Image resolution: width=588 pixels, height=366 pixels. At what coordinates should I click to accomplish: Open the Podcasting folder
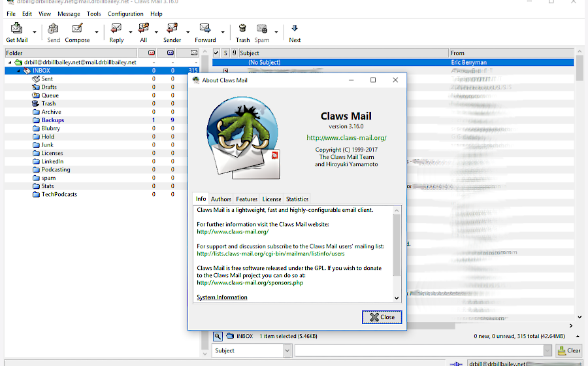[x=56, y=169]
